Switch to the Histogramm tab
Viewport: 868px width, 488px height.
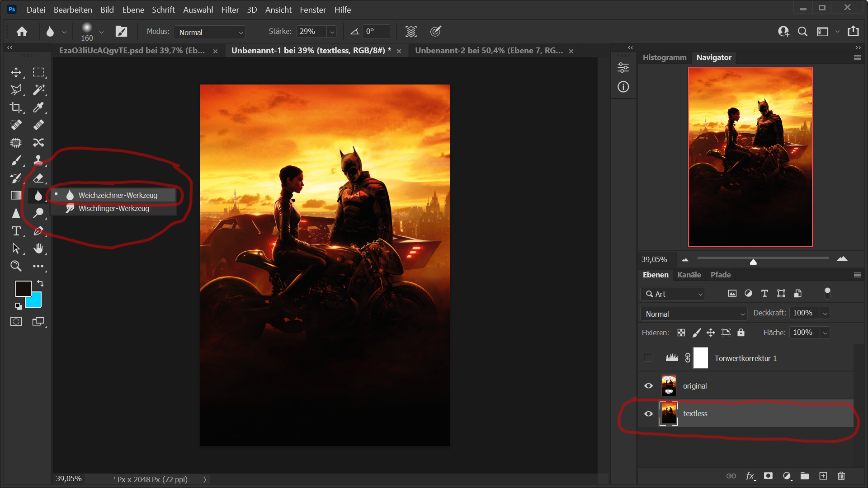point(665,57)
